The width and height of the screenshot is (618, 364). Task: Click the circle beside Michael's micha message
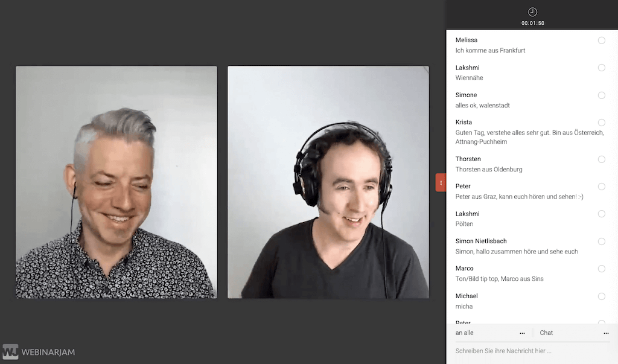point(601,296)
